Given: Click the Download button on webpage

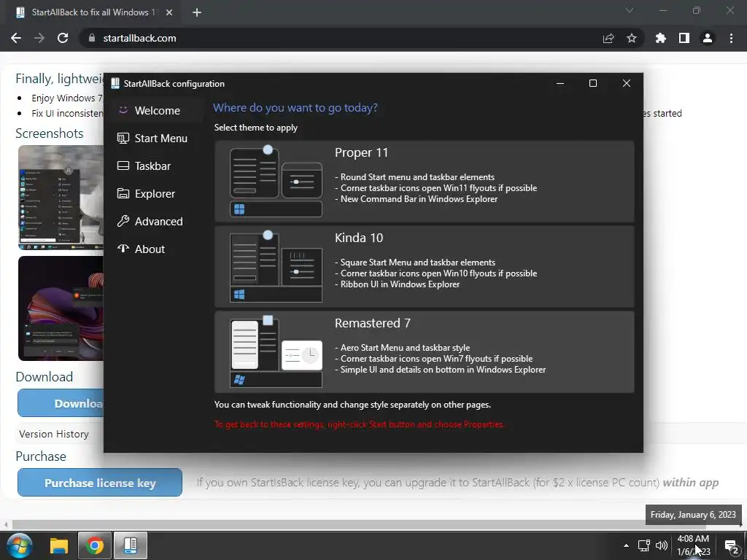Looking at the screenshot, I should pos(61,402).
